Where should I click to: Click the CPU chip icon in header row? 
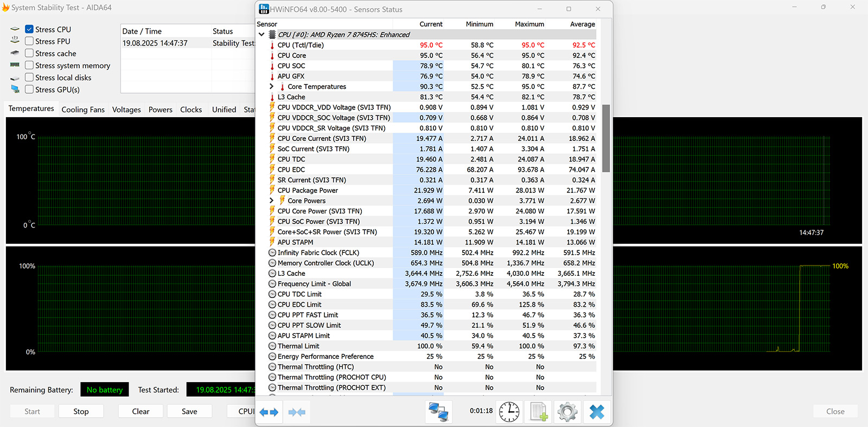coord(272,35)
